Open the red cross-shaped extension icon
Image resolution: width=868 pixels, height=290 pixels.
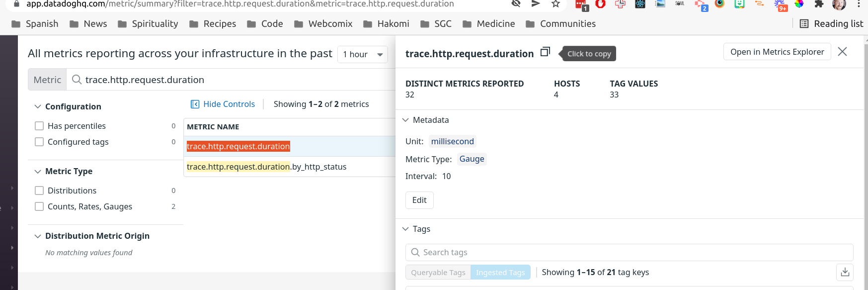(620, 4)
